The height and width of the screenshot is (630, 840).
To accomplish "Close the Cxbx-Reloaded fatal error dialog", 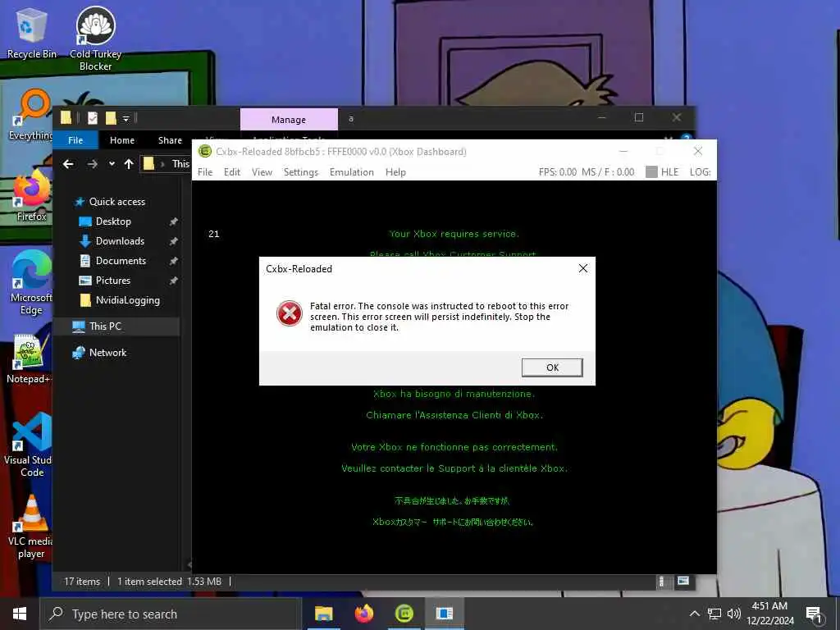I will click(x=583, y=268).
